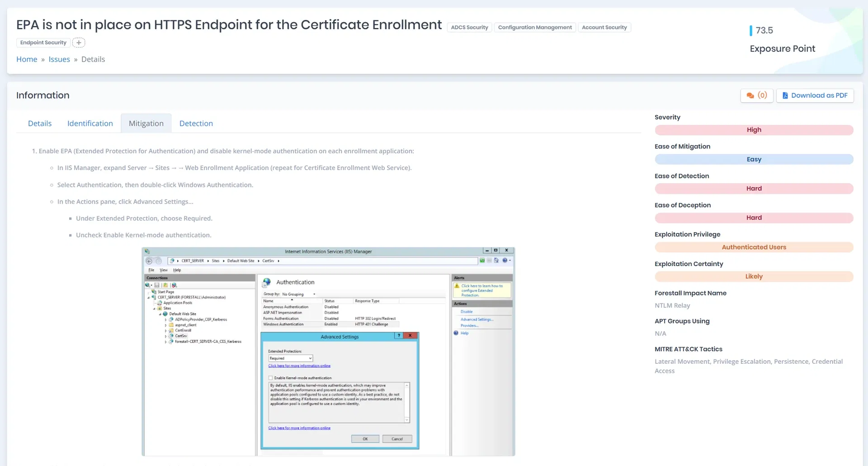The width and height of the screenshot is (868, 466).
Task: Click 'Under Extended Protection, choose Required'
Action: point(144,219)
